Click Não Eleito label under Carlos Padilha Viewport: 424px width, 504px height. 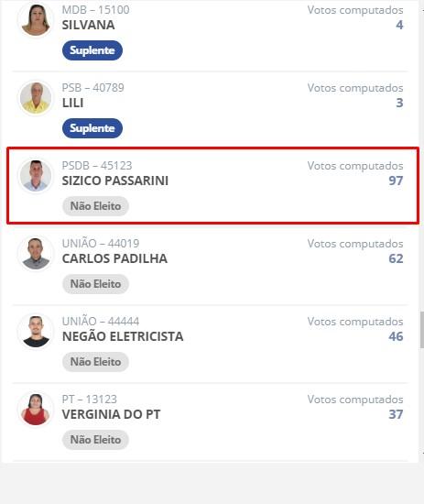95,284
